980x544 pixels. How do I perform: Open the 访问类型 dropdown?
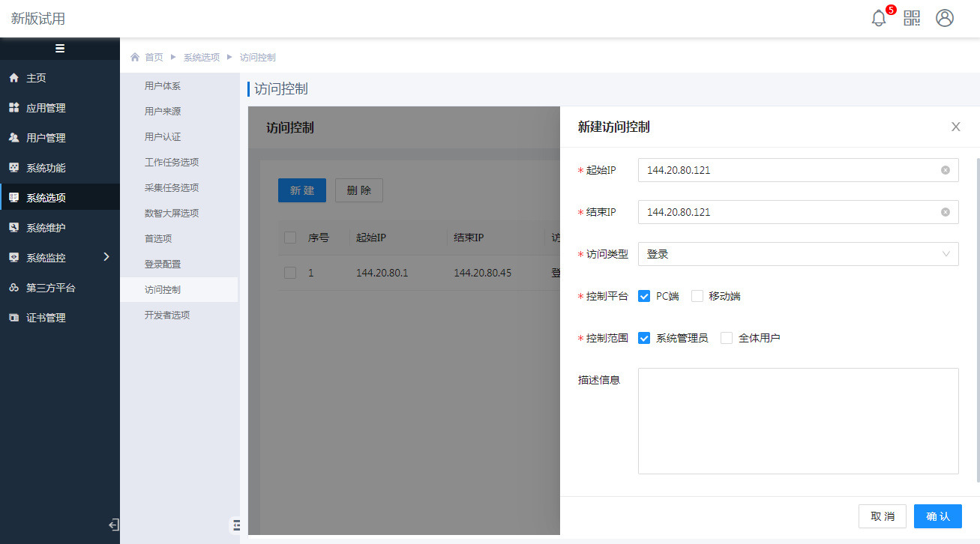pos(798,254)
